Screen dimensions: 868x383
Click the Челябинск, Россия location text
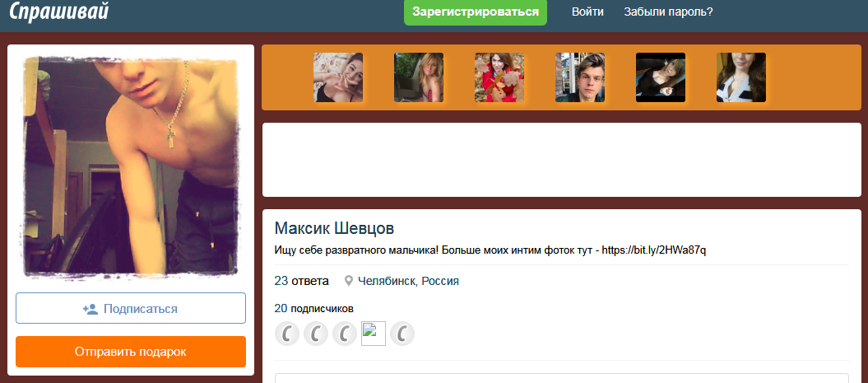tap(409, 281)
